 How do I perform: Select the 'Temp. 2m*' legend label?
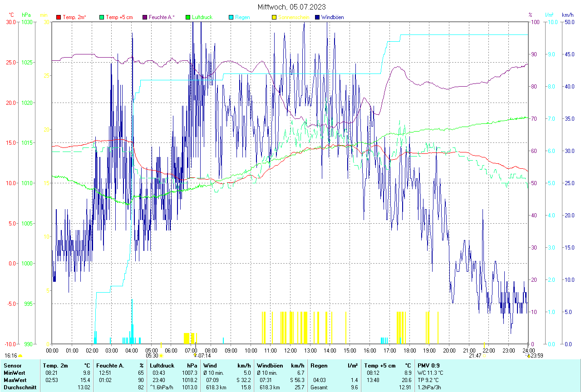[74, 17]
